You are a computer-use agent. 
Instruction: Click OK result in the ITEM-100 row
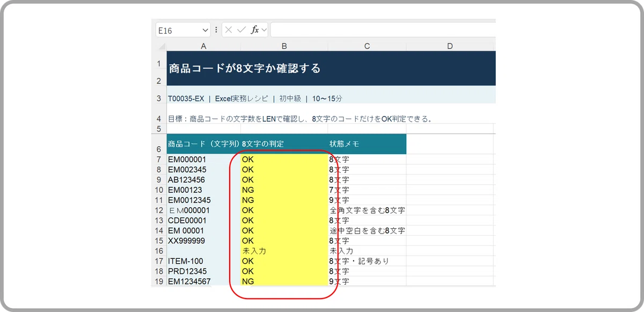tap(284, 261)
